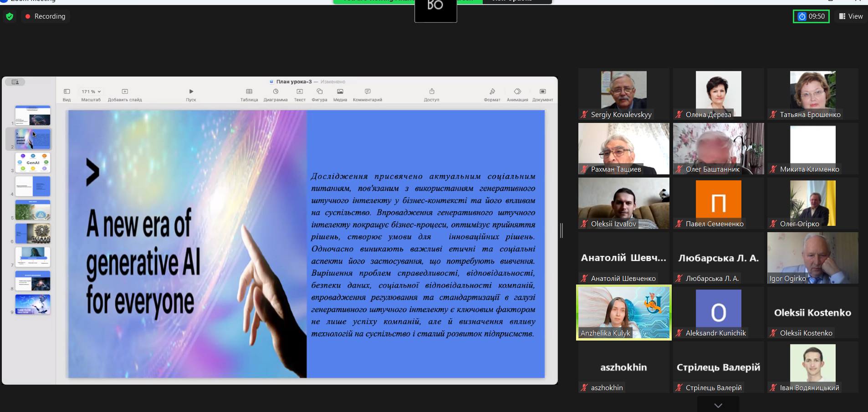Select slide 1 thumbnail in navigator
This screenshot has height=412, width=868.
tap(33, 116)
